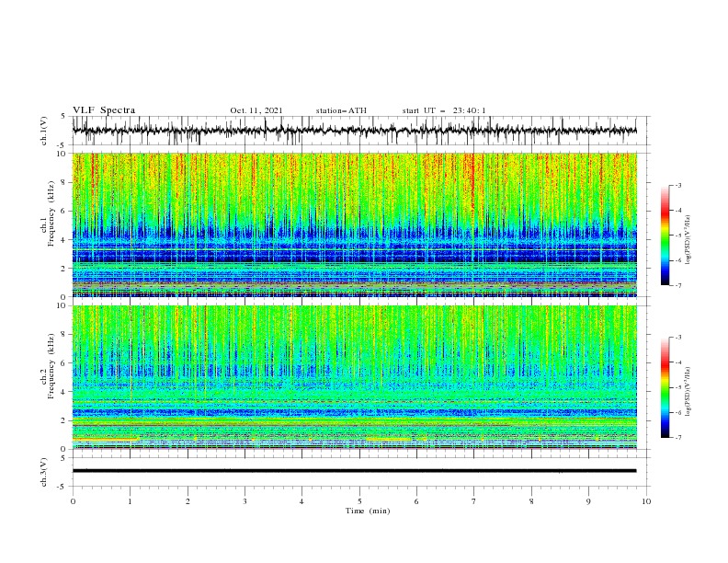Click the "-3" value atop the ch.1 colorbar
Screen dimensions: 728x563
pos(677,185)
